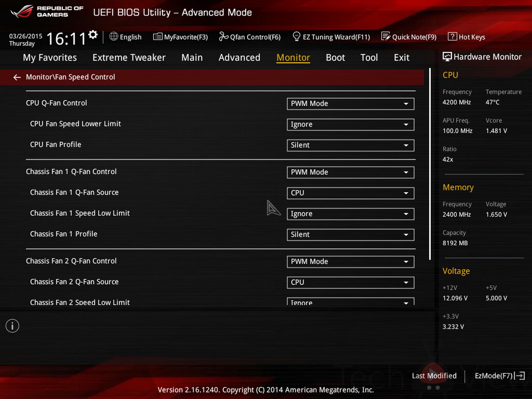Click the CPU temperature value 47°C

coord(492,102)
